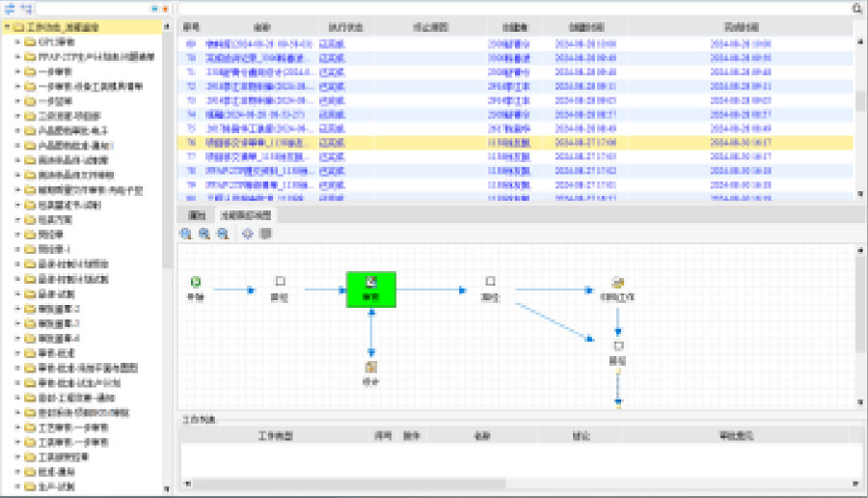Click the first column header of the table

coord(190,27)
